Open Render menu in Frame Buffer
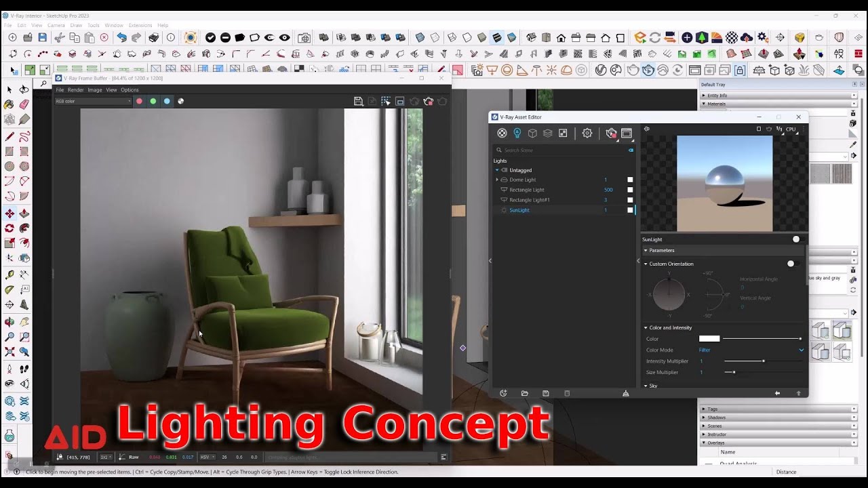Image resolution: width=868 pixels, height=488 pixels. coord(75,89)
